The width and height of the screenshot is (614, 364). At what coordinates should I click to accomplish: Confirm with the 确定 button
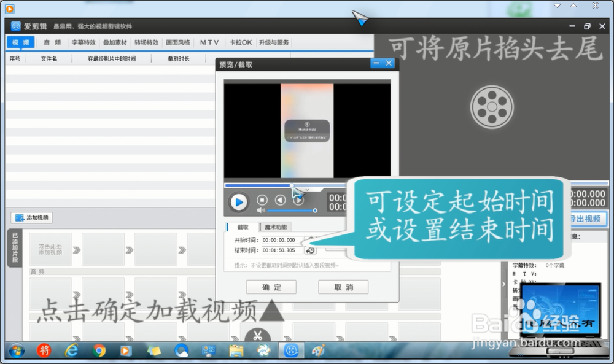[x=271, y=287]
